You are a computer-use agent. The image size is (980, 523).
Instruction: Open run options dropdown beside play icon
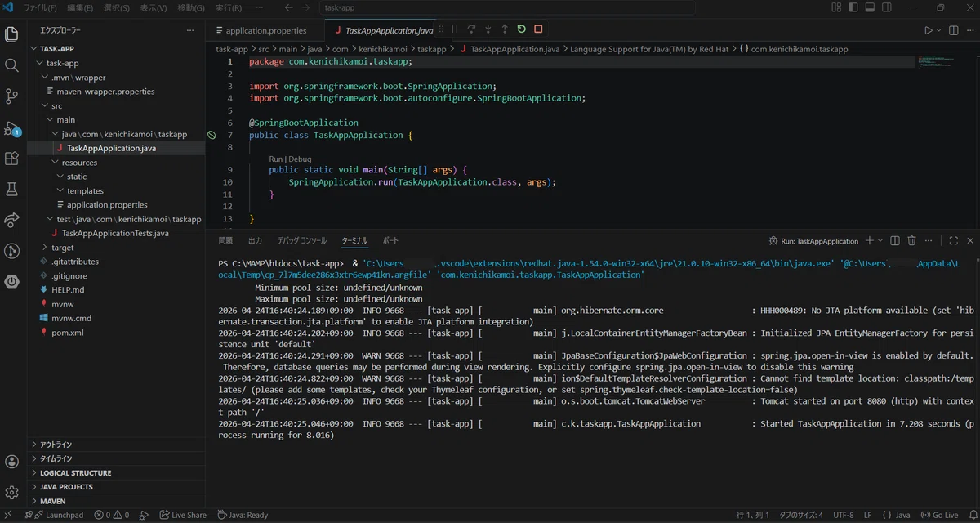pos(938,30)
